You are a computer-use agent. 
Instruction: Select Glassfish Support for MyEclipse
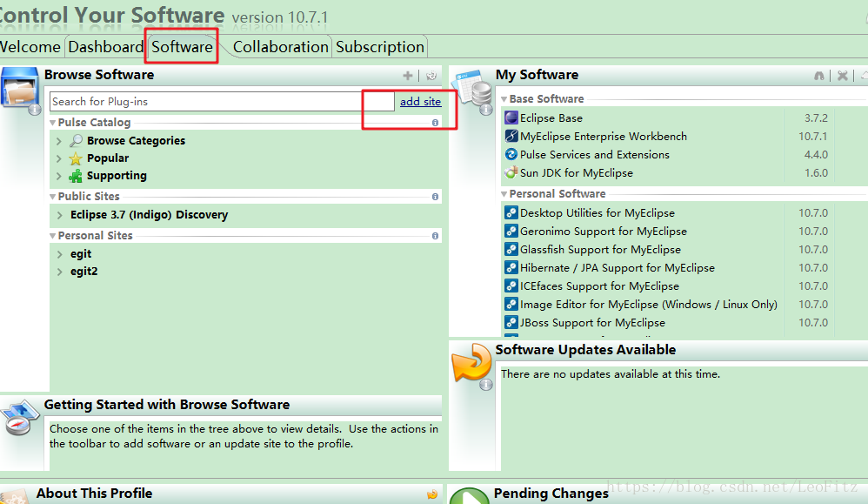[x=601, y=249]
